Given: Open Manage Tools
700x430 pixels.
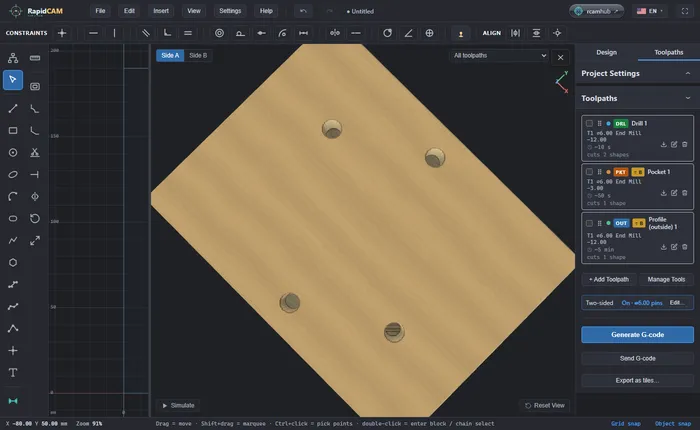Looking at the screenshot, I should 666,280.
